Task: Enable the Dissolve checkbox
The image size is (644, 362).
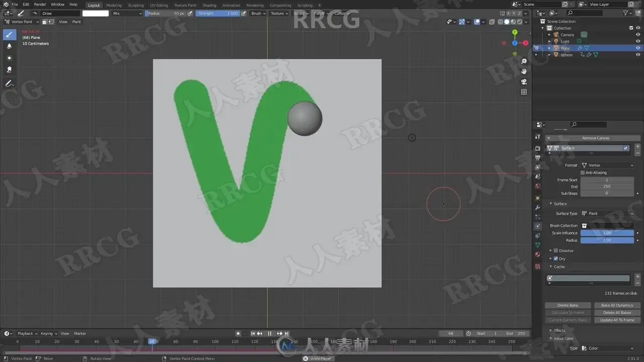Action: coord(556,250)
